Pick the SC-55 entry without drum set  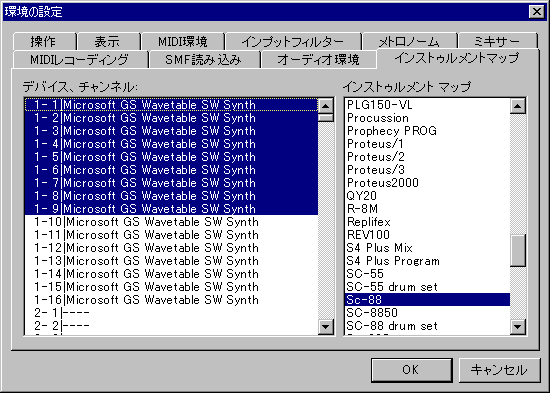click(428, 274)
